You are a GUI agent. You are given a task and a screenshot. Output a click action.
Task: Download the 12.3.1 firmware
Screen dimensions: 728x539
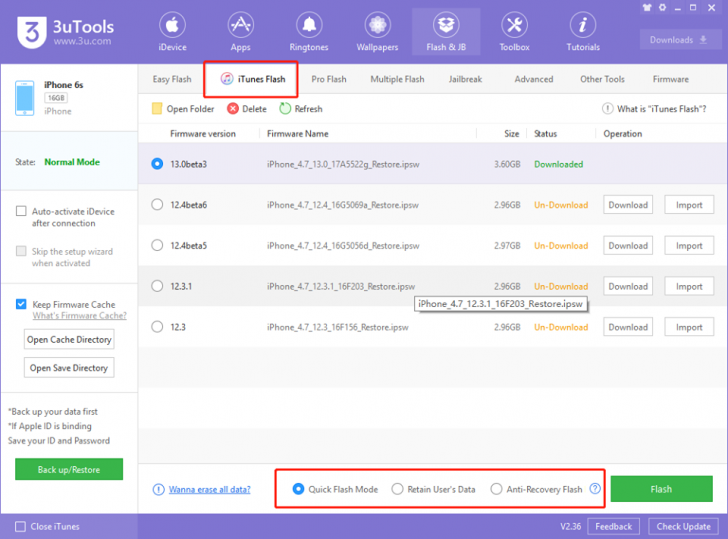628,286
